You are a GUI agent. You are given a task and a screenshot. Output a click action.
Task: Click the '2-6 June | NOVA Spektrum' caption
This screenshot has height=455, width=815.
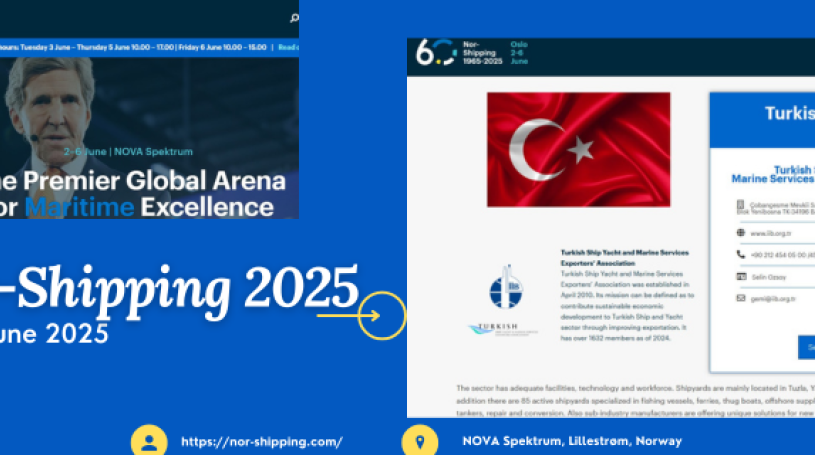[128, 152]
